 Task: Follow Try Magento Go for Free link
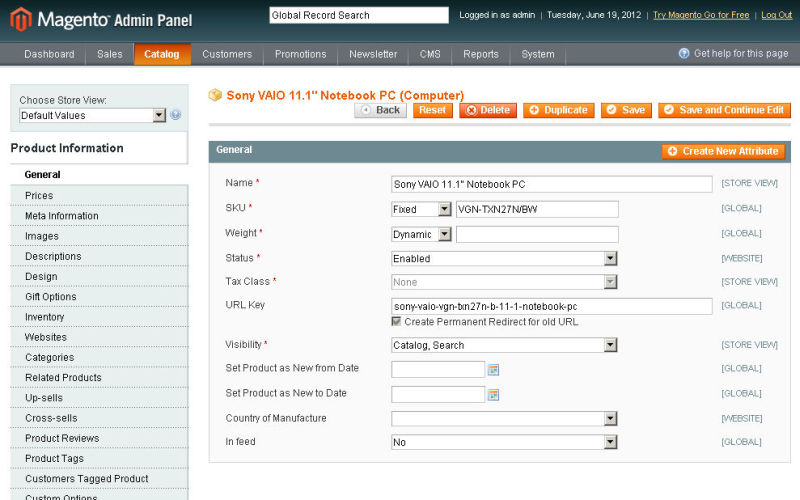(701, 15)
